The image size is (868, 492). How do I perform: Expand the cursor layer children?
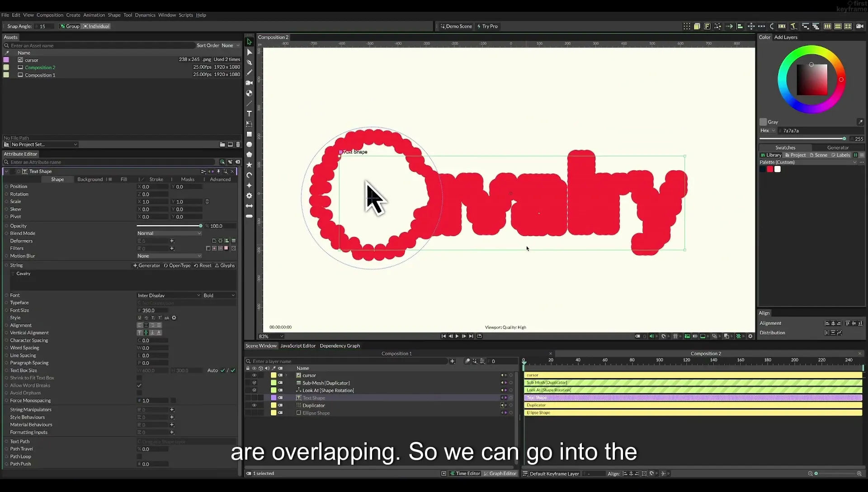[x=286, y=375]
